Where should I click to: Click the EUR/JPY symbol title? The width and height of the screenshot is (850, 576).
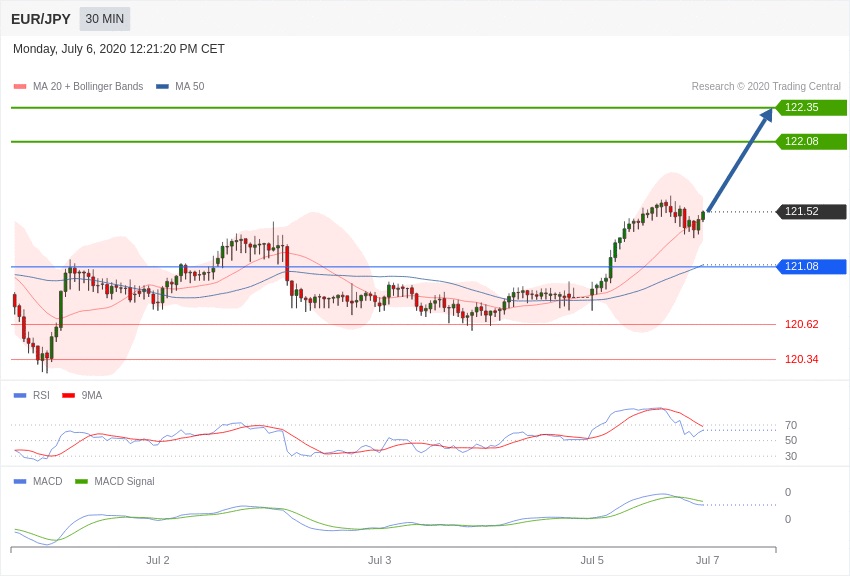[41, 19]
